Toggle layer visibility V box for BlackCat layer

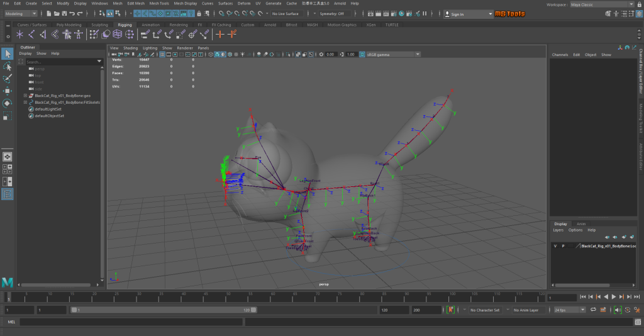[x=555, y=246]
